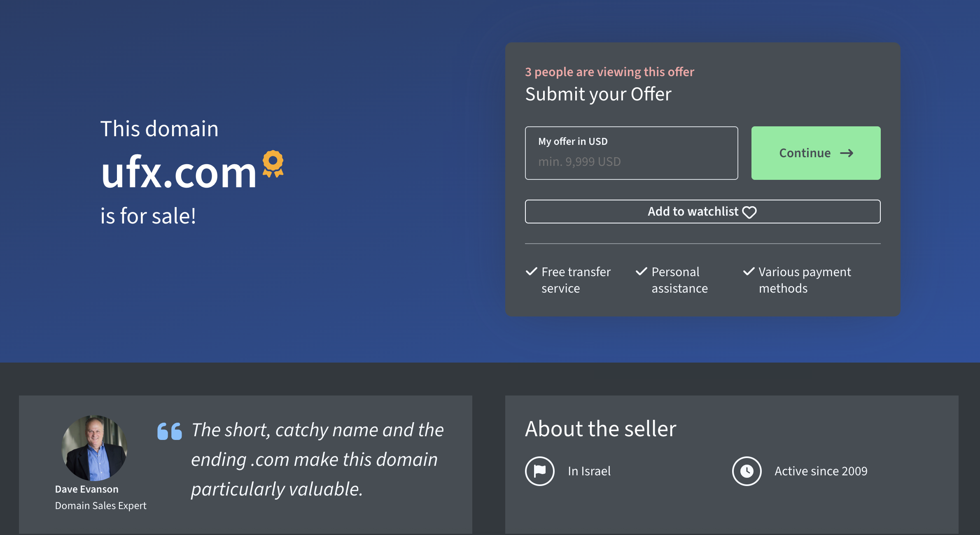Click the blue quotation marks icon
980x535 pixels.
click(169, 431)
